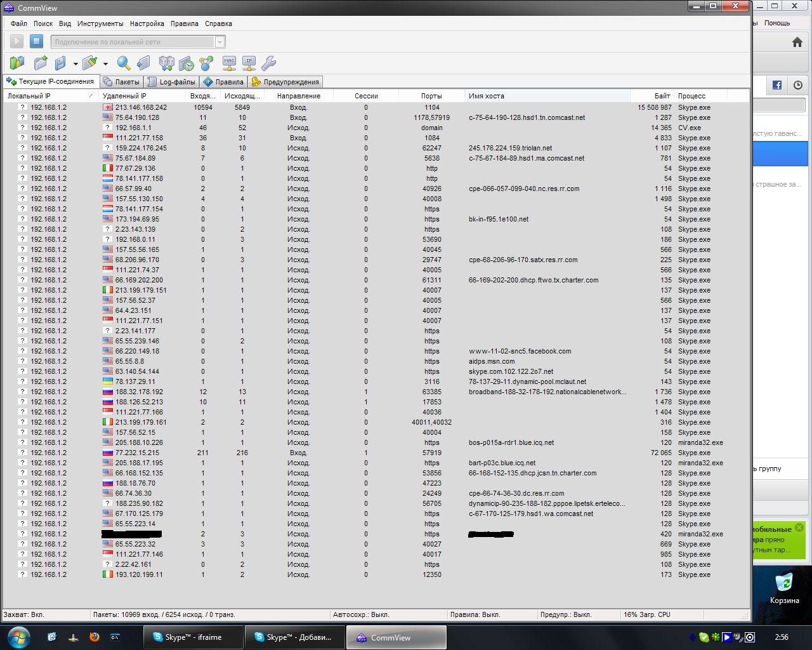Open the dropdown arrow next to Save icon

75,63
